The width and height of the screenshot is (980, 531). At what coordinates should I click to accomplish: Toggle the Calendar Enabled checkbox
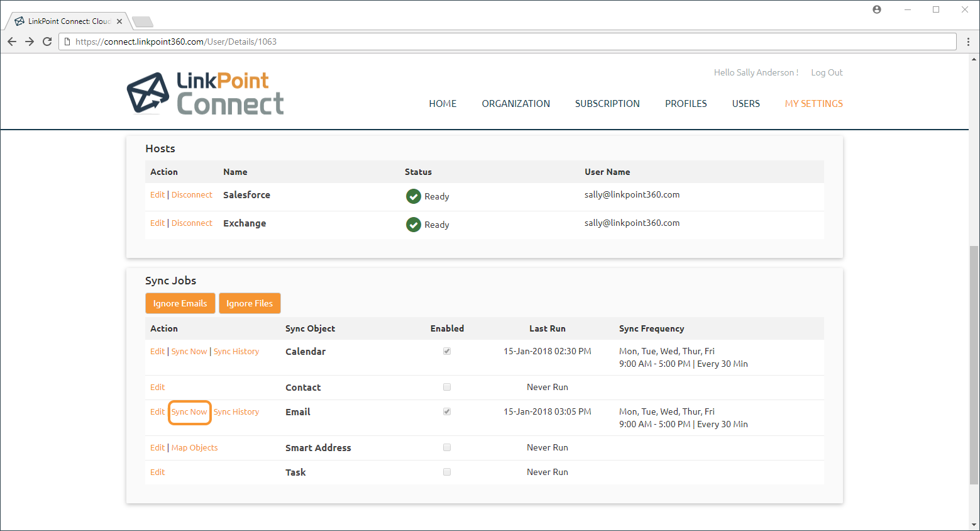[447, 351]
